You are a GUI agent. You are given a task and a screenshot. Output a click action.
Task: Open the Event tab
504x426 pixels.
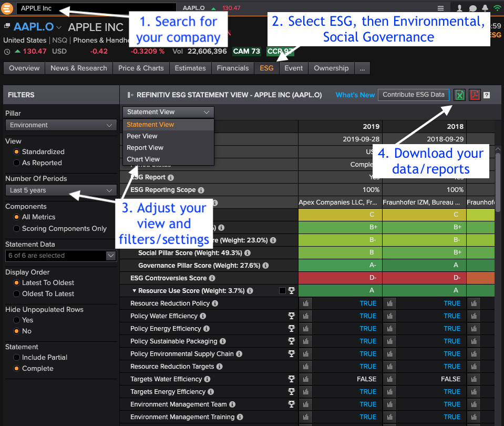pos(293,68)
